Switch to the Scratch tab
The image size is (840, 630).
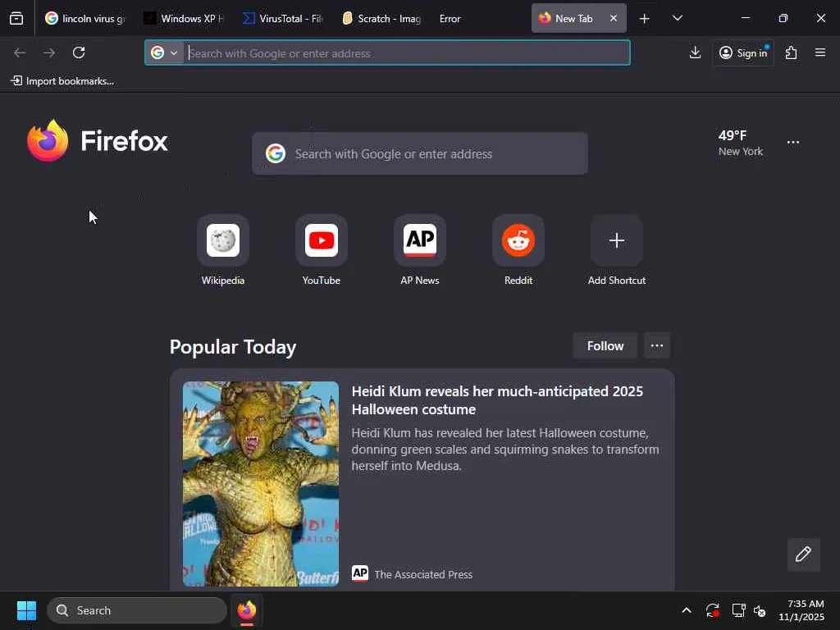[x=381, y=19]
